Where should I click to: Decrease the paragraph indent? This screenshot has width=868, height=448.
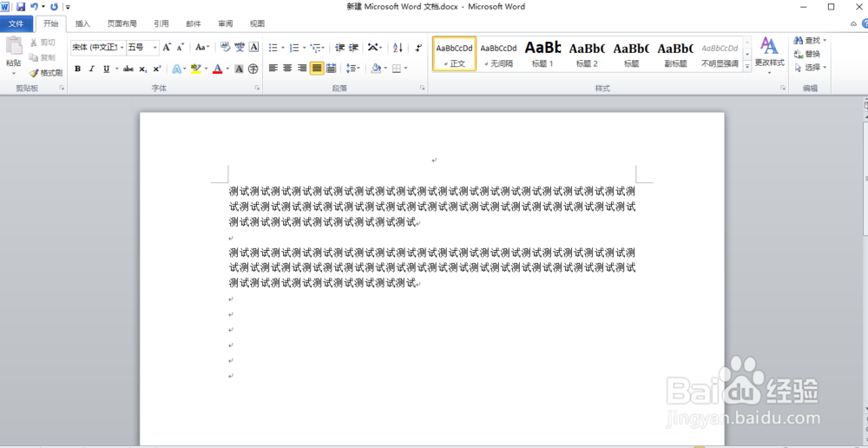click(x=340, y=48)
